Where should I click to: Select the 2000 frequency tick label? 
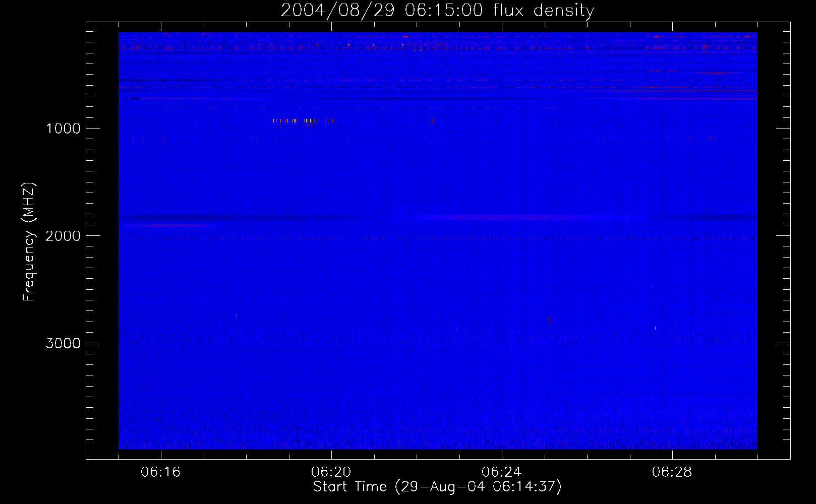click(x=63, y=236)
